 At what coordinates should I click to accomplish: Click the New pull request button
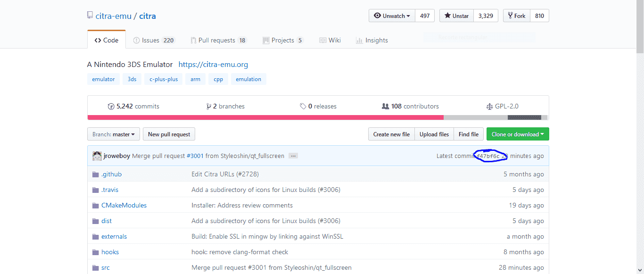pos(169,134)
